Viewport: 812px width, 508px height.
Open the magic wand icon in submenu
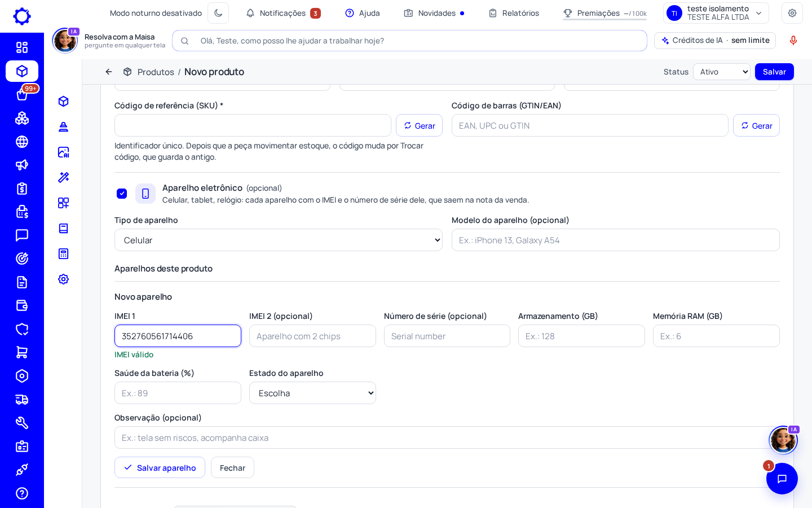[x=63, y=177]
